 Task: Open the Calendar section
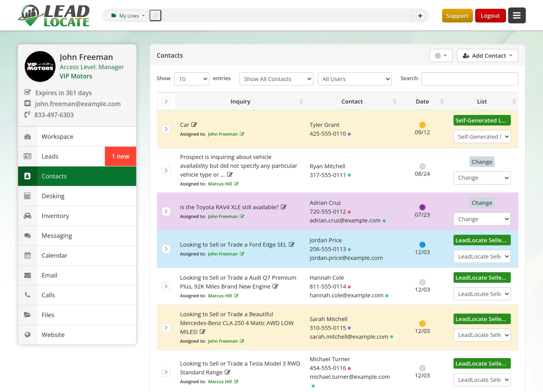click(x=77, y=255)
